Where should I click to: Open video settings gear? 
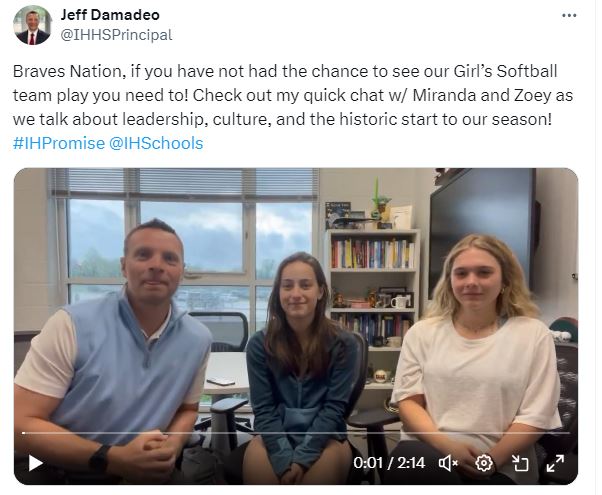point(484,463)
